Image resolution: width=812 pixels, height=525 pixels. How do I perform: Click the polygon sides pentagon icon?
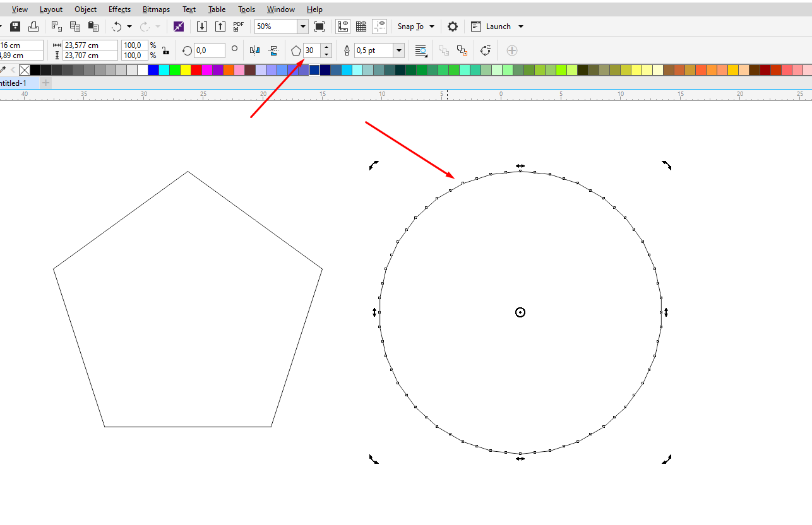[296, 50]
